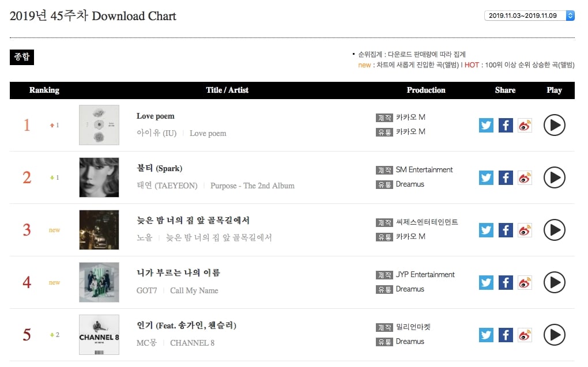
Task: Select the 종합 chart tab
Action: pyautogui.click(x=22, y=57)
